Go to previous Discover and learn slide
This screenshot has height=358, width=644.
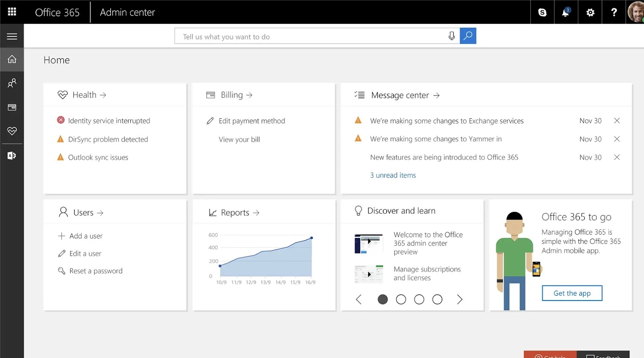pos(359,299)
